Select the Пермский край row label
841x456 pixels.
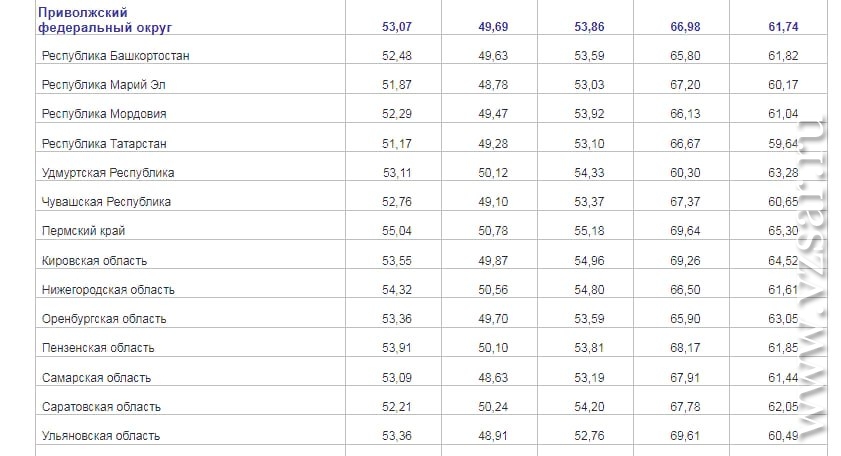[83, 231]
